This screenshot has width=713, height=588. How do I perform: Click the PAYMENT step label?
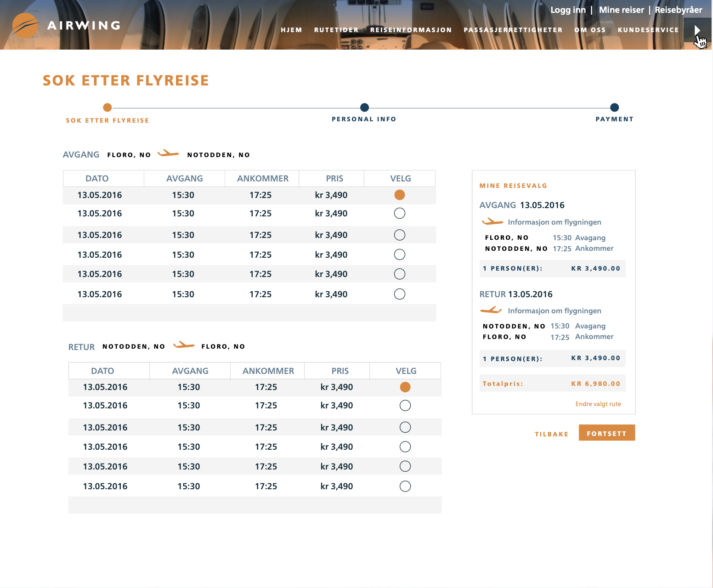(615, 119)
